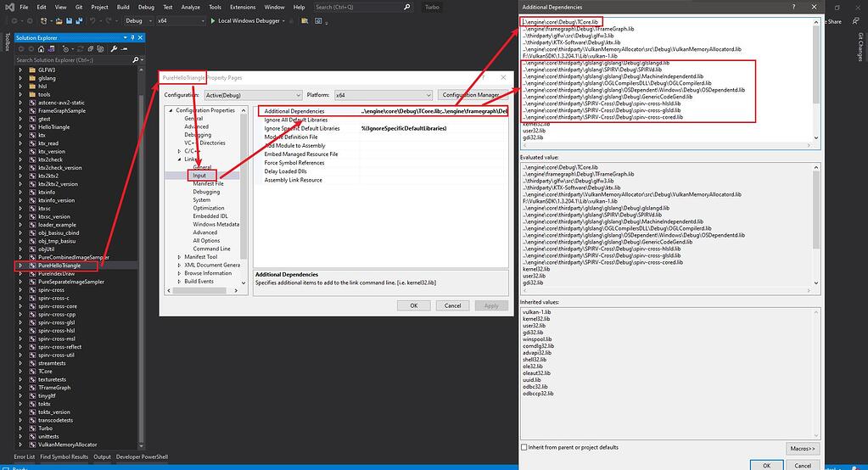Viewport: 868px width, 470px height.
Task: Click the Apply button in Property Pages
Action: 491,305
